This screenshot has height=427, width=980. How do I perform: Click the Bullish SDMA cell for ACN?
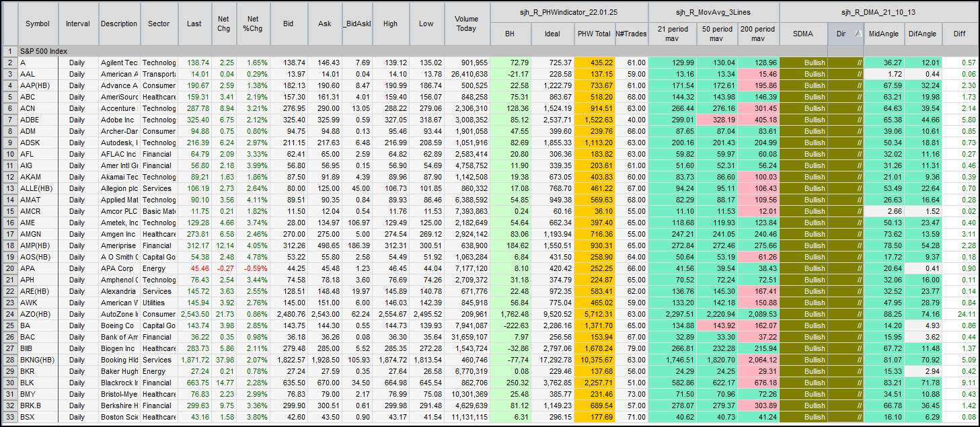point(804,108)
